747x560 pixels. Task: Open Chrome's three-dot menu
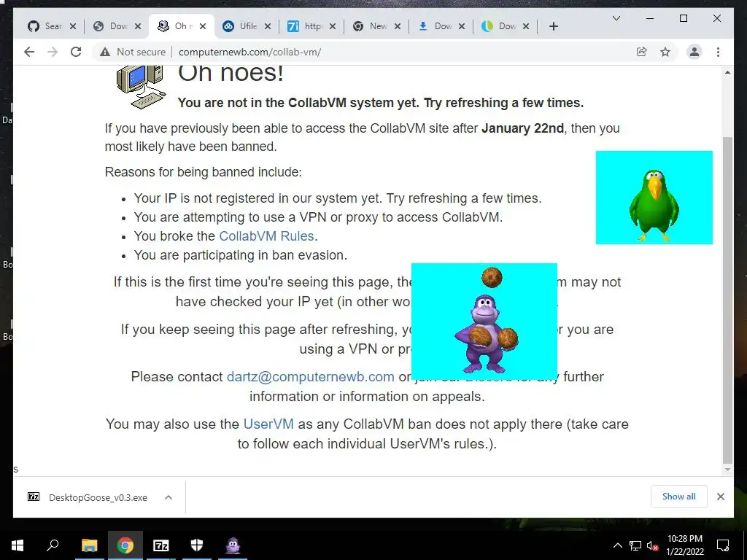click(x=718, y=52)
